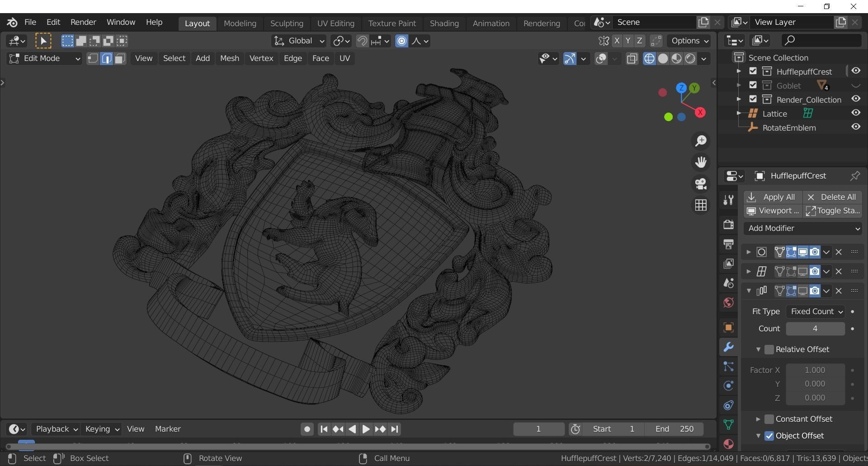Switch to edge select mode
This screenshot has height=466, width=868.
pyautogui.click(x=107, y=59)
